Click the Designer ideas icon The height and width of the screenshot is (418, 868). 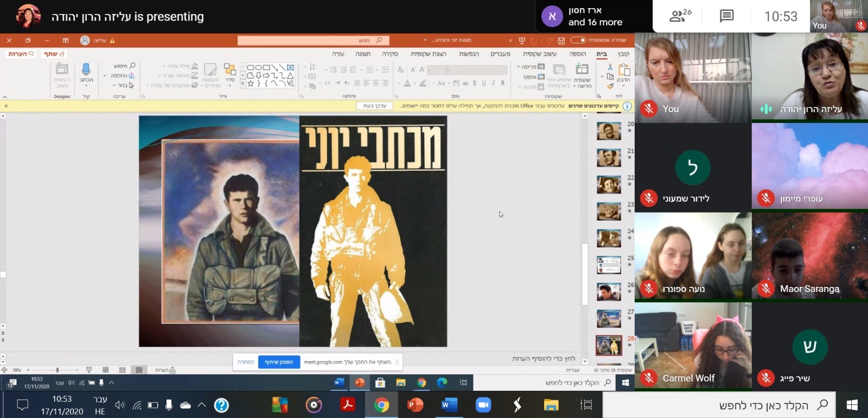(x=62, y=69)
